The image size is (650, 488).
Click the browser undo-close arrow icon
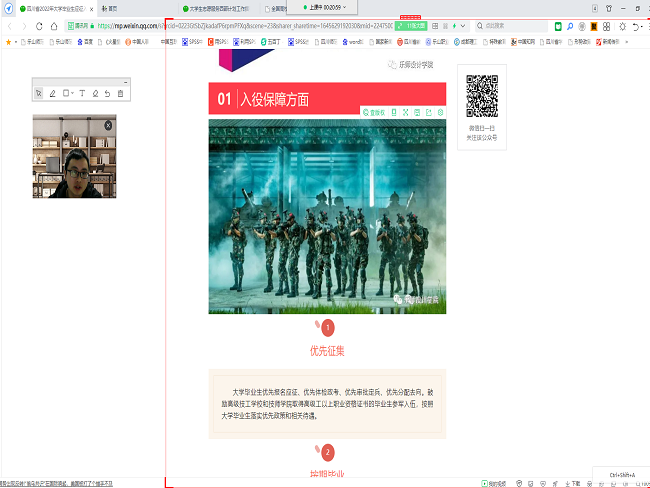click(x=635, y=27)
